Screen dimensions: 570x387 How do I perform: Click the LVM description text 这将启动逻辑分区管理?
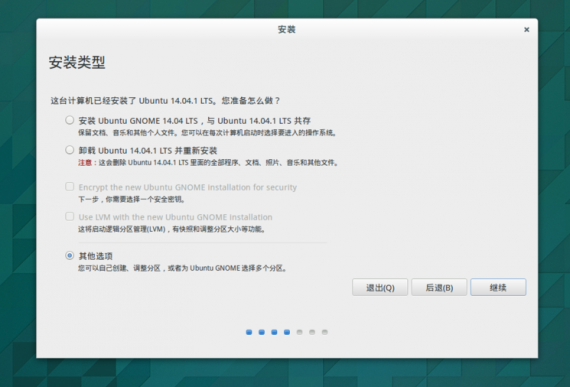(172, 229)
